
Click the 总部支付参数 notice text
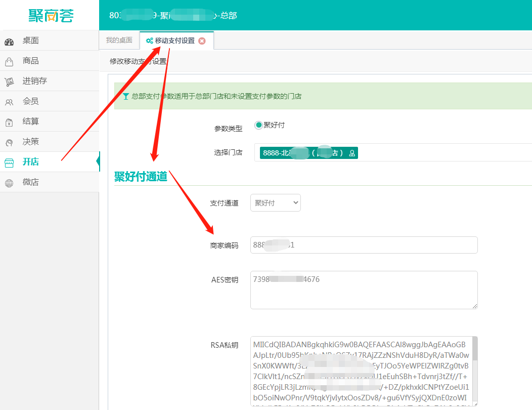coord(216,97)
